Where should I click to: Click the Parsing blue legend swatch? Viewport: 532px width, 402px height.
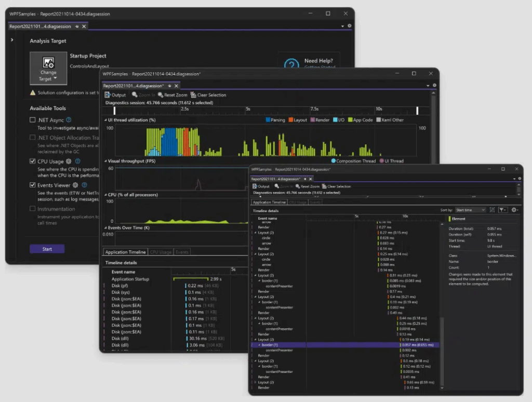(x=268, y=120)
